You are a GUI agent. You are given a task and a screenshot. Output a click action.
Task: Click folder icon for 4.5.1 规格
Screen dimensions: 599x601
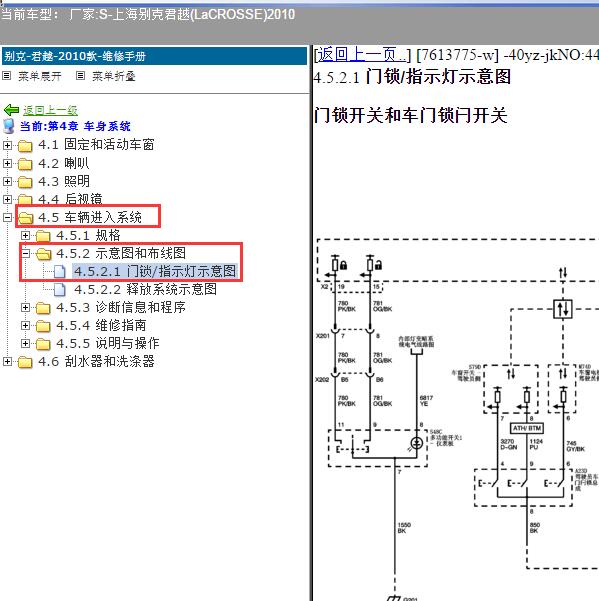(x=43, y=236)
